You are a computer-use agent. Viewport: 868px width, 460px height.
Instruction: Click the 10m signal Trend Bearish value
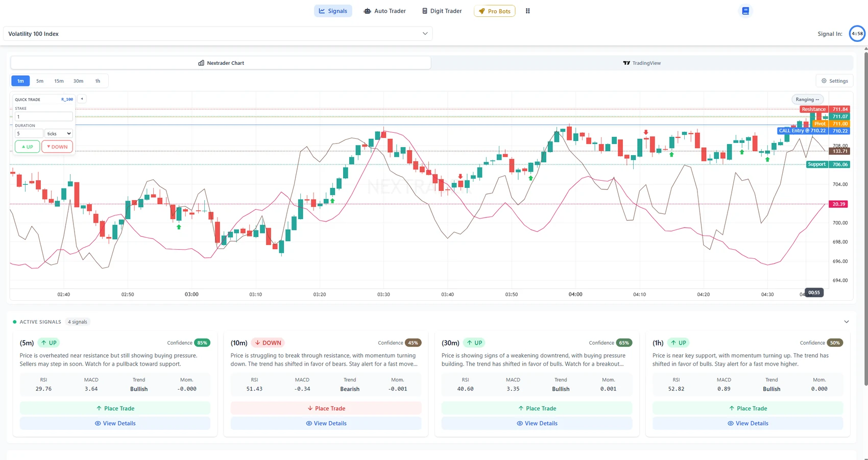(350, 389)
